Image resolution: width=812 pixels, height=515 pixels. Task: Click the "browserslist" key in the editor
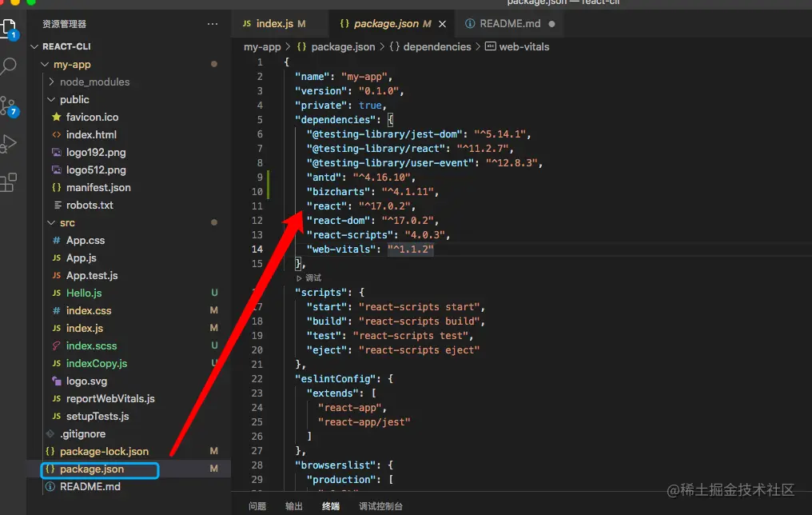click(337, 465)
